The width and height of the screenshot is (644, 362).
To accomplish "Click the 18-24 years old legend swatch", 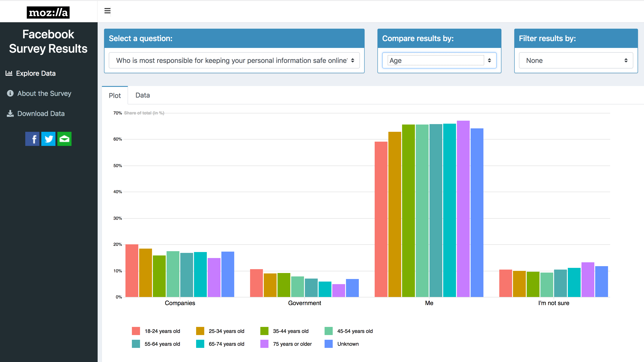I will (136, 331).
